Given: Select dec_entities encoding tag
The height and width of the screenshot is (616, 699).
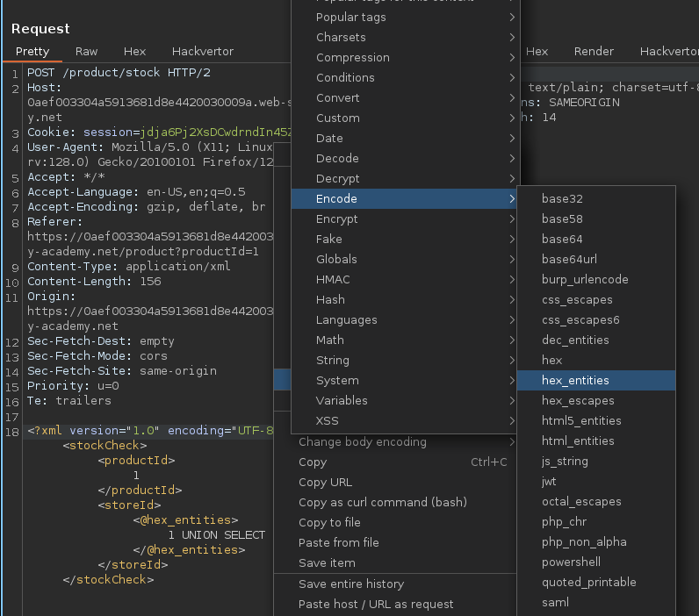Looking at the screenshot, I should point(575,340).
